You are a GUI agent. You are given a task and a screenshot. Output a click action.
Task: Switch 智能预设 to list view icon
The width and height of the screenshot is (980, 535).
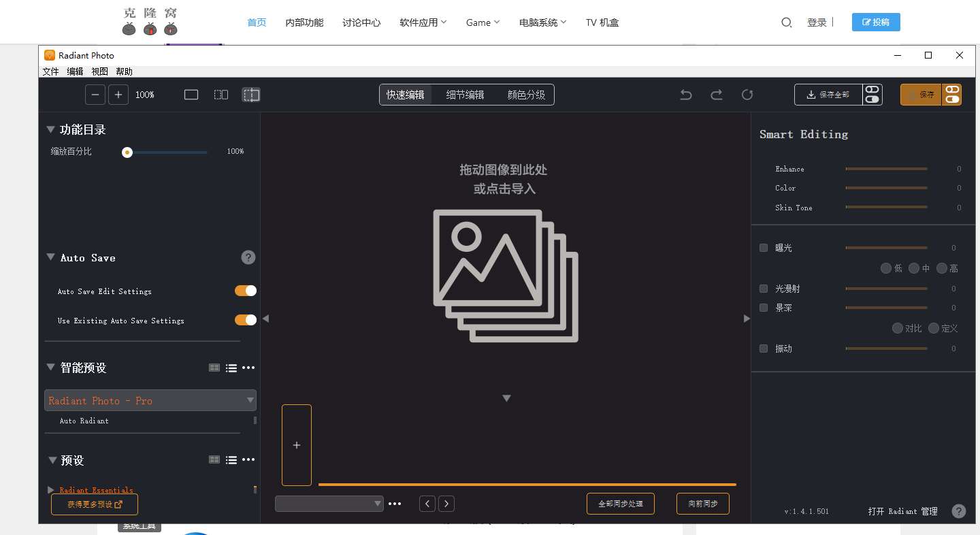point(231,368)
